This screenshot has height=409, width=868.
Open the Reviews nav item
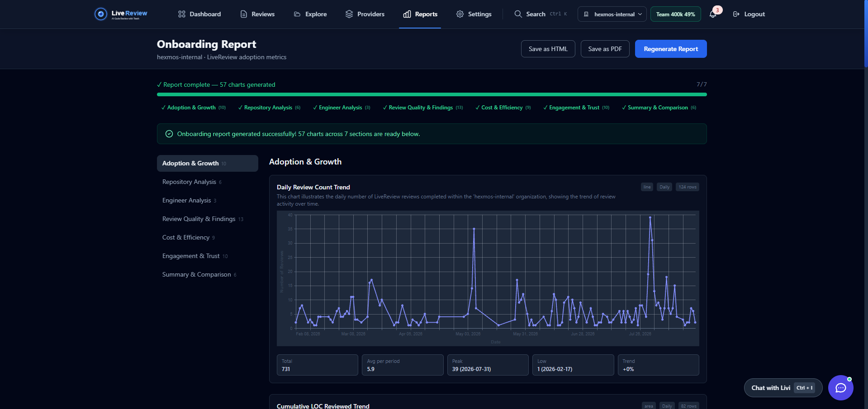[x=257, y=14]
